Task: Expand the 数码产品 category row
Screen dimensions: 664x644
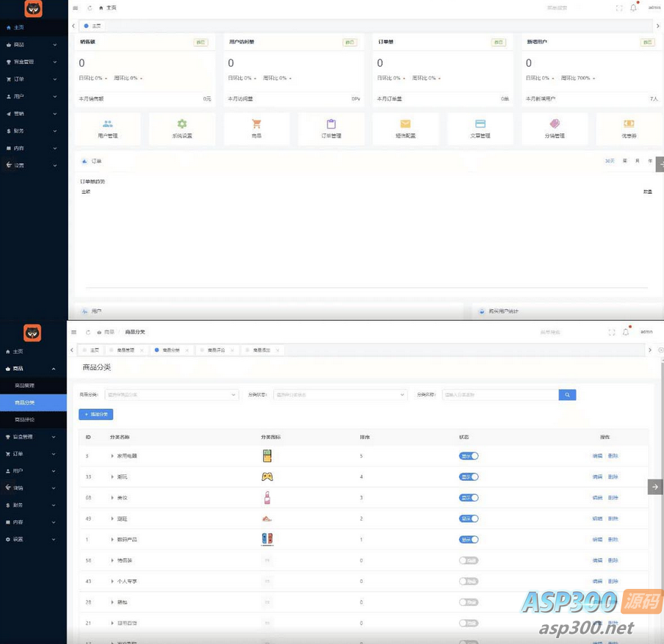Action: (112, 540)
